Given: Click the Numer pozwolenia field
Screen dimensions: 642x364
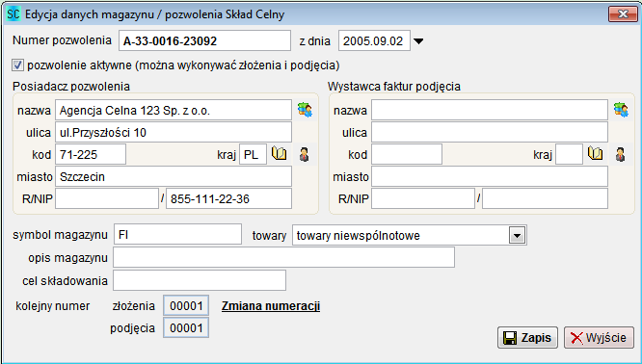Looking at the screenshot, I should (204, 40).
